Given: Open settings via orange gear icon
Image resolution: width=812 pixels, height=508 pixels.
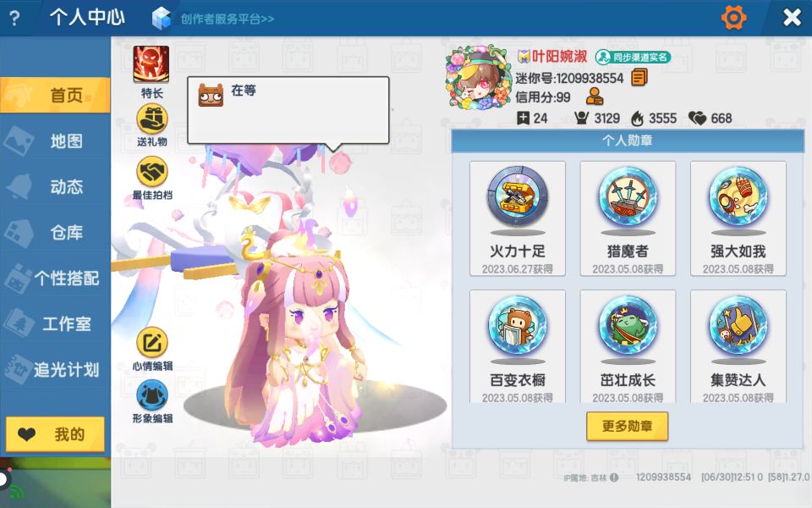Looking at the screenshot, I should pos(733,18).
